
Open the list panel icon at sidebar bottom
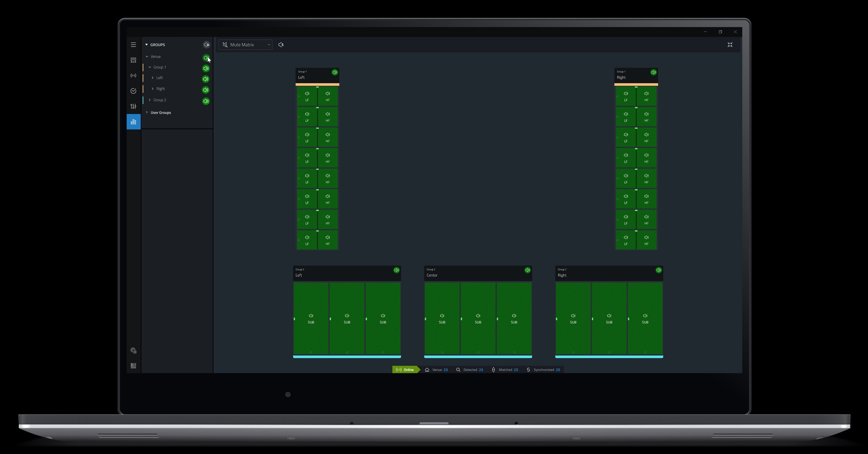pos(133,366)
